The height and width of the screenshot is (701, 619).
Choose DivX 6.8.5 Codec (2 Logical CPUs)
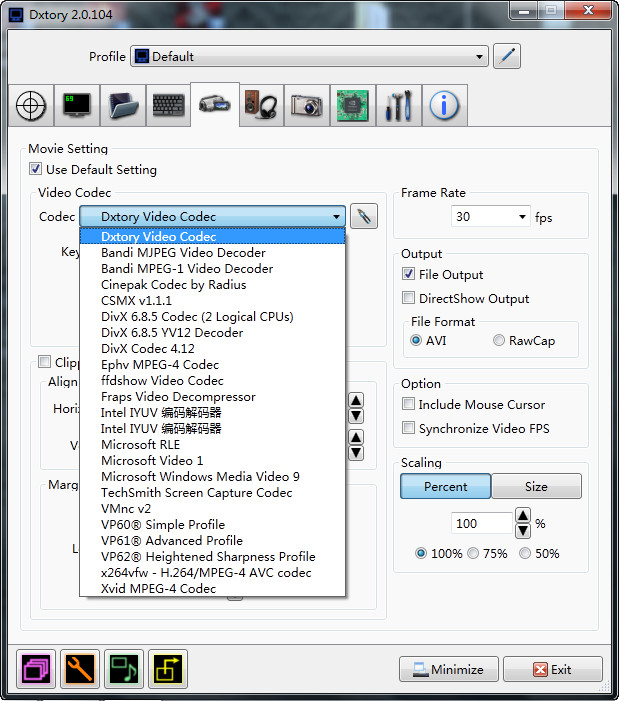tap(212, 317)
